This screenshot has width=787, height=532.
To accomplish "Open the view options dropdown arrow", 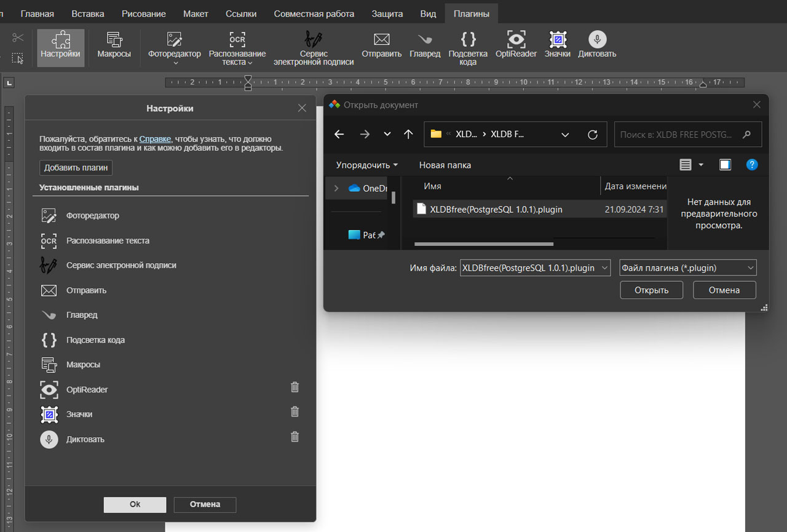I will click(701, 165).
